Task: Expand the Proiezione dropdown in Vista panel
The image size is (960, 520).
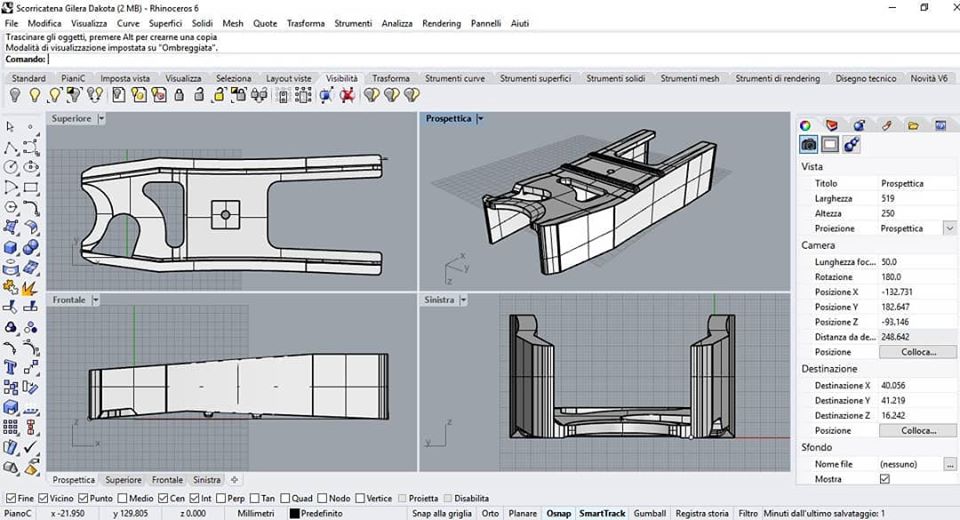Action: point(949,228)
